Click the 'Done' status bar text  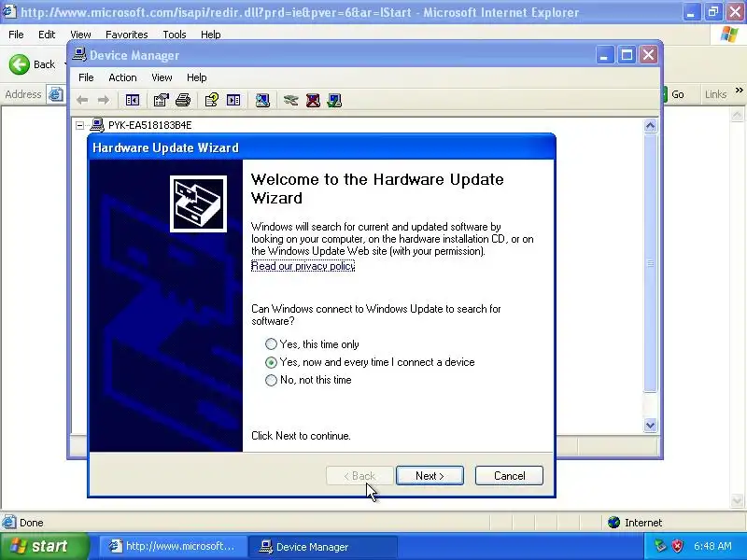tap(32, 523)
